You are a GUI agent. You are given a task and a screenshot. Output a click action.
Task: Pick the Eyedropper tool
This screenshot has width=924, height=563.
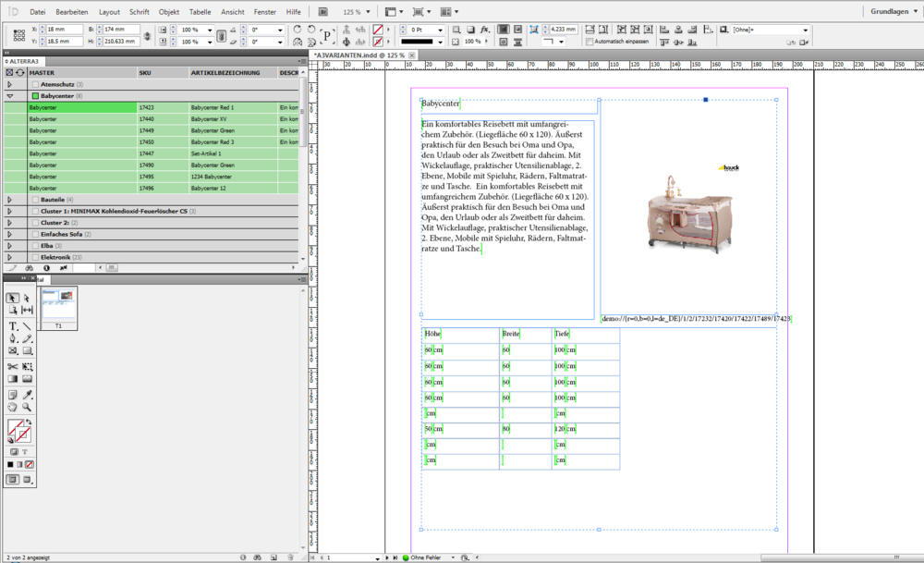pyautogui.click(x=27, y=395)
